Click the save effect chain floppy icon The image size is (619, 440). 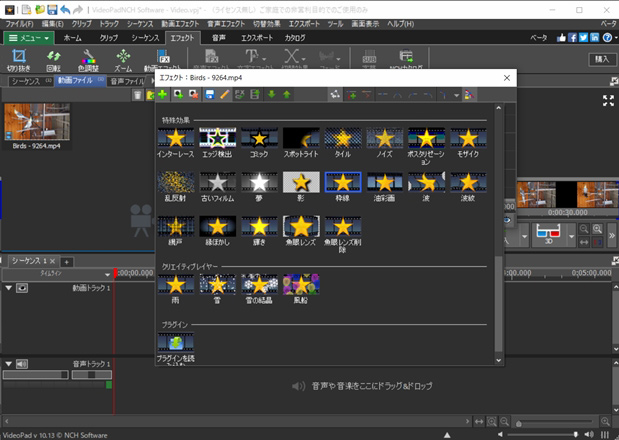[210, 95]
